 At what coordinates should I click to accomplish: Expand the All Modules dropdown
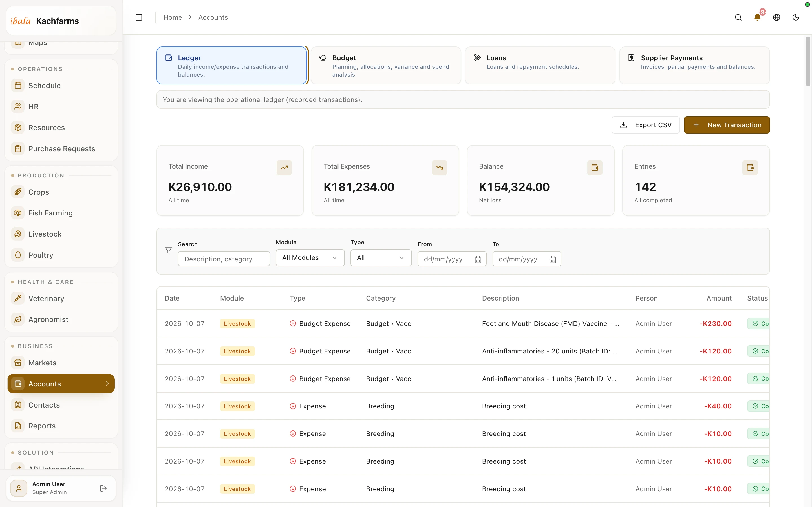point(310,258)
